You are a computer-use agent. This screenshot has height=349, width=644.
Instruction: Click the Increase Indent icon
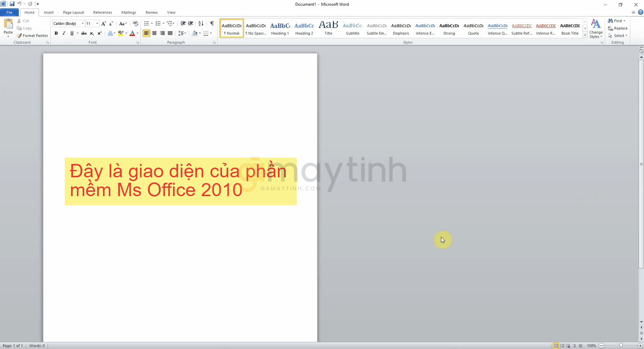[x=191, y=24]
